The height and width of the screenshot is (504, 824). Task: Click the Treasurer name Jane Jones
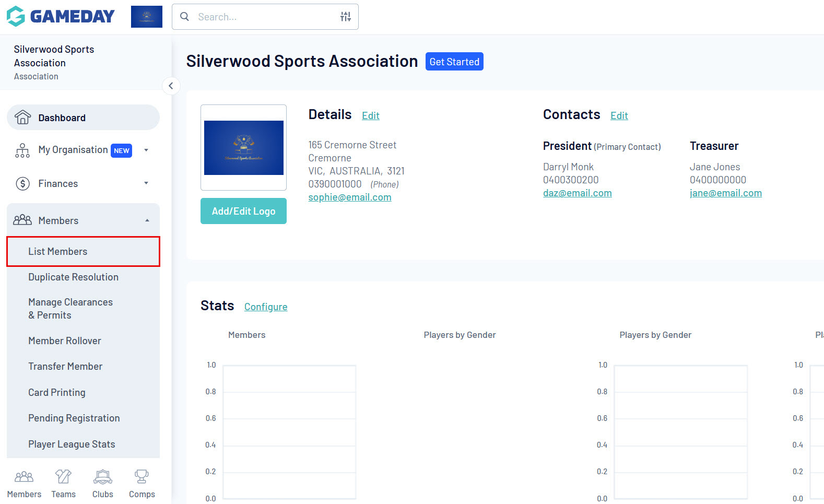pos(715,167)
